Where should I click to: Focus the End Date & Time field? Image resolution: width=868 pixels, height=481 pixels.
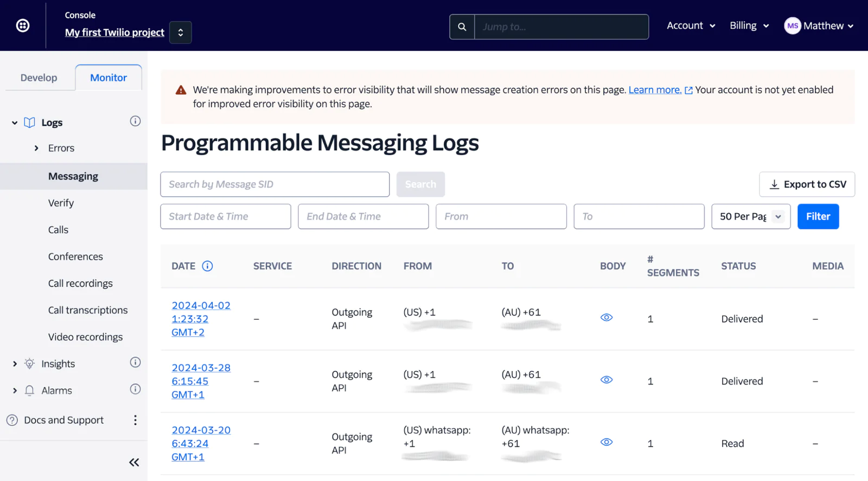(x=363, y=216)
